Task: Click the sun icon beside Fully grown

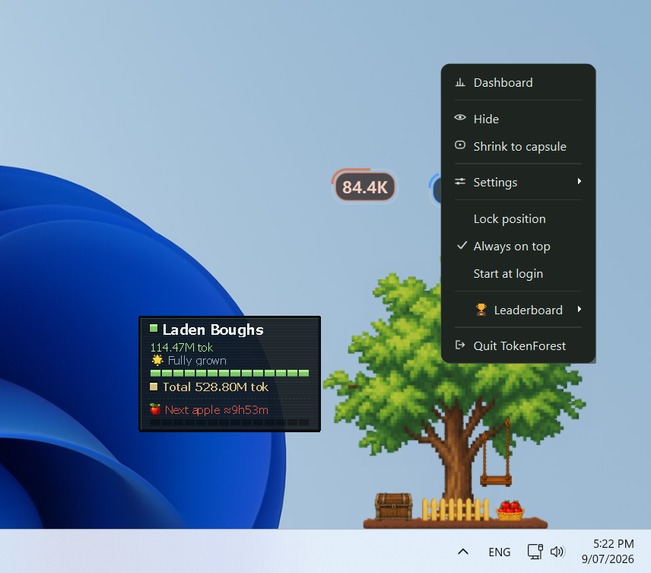Action: coord(157,360)
